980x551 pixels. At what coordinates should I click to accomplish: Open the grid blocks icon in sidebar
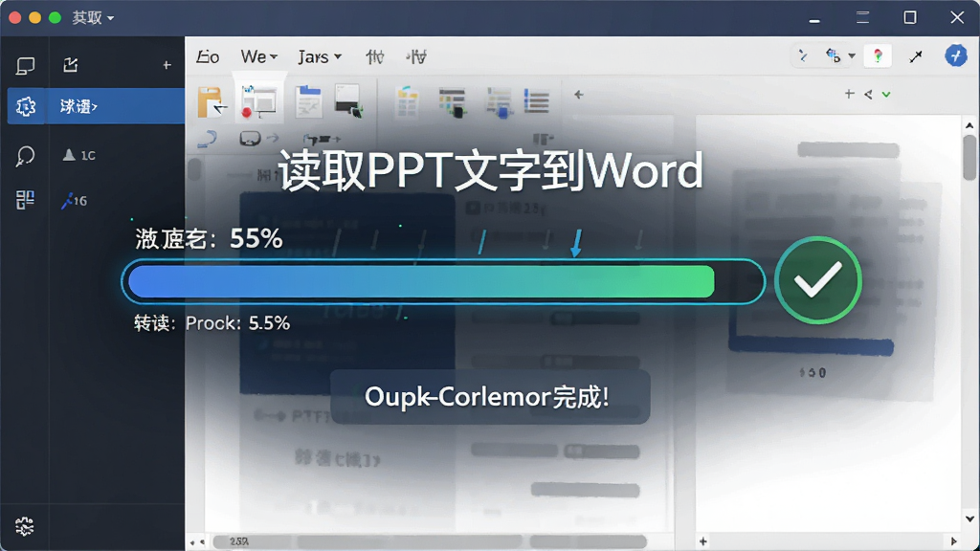pyautogui.click(x=25, y=200)
